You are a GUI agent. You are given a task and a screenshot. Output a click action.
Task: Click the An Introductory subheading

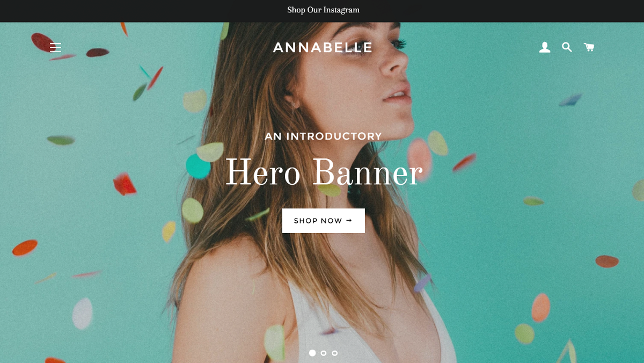coord(324,136)
